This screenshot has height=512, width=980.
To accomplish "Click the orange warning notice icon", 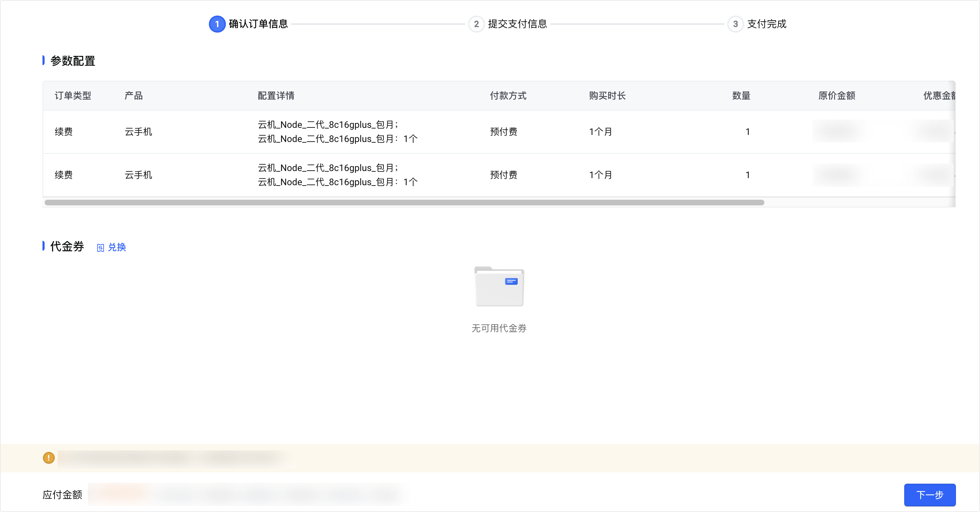I will click(49, 457).
